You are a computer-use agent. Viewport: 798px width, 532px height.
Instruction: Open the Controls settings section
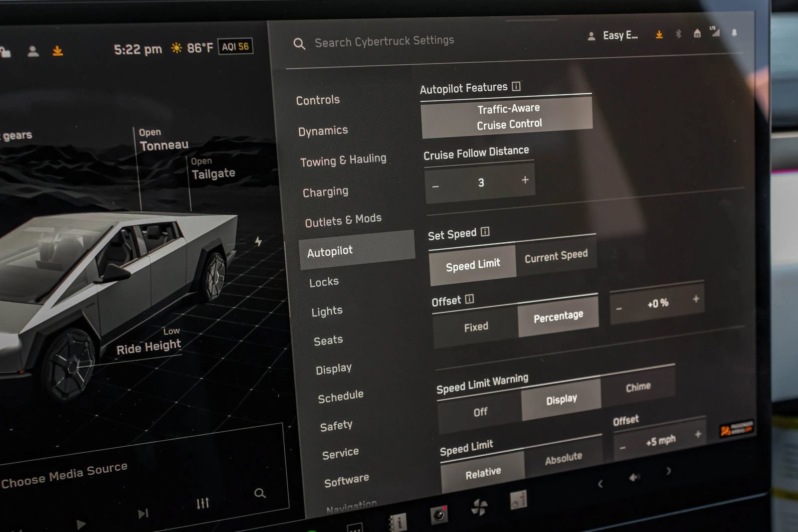click(x=318, y=100)
